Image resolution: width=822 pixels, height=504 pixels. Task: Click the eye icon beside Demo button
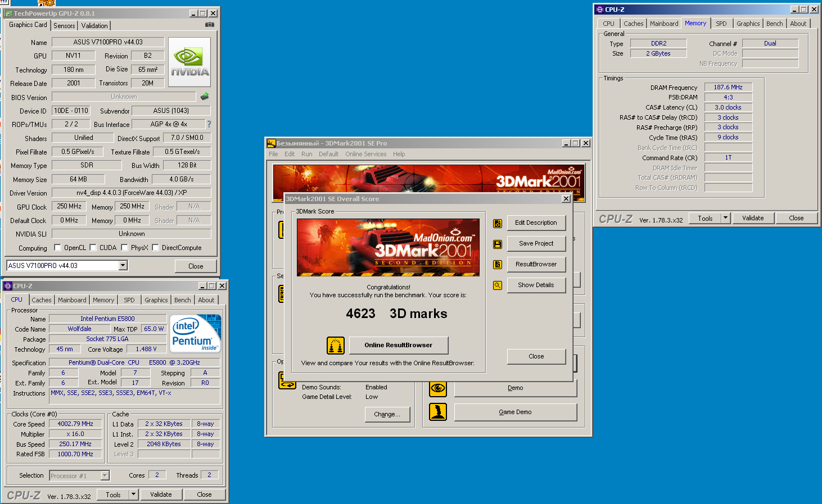click(x=438, y=388)
